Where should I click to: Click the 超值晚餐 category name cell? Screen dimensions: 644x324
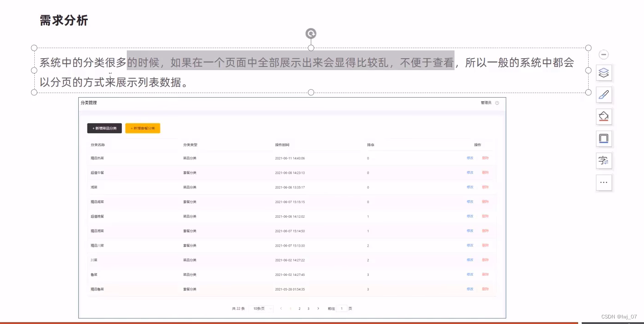pyautogui.click(x=97, y=216)
